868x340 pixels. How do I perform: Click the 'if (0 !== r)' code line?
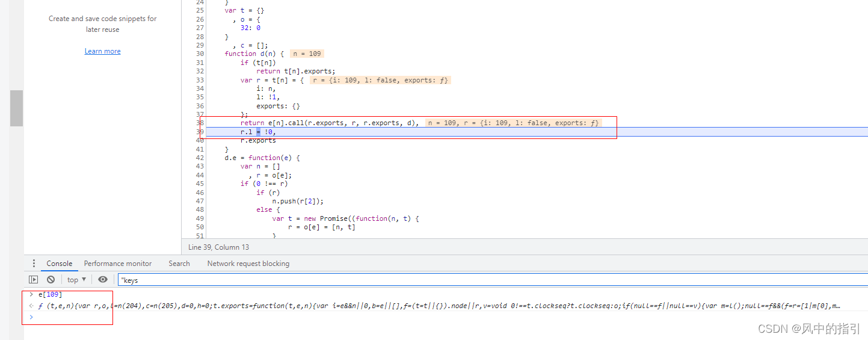tap(264, 184)
